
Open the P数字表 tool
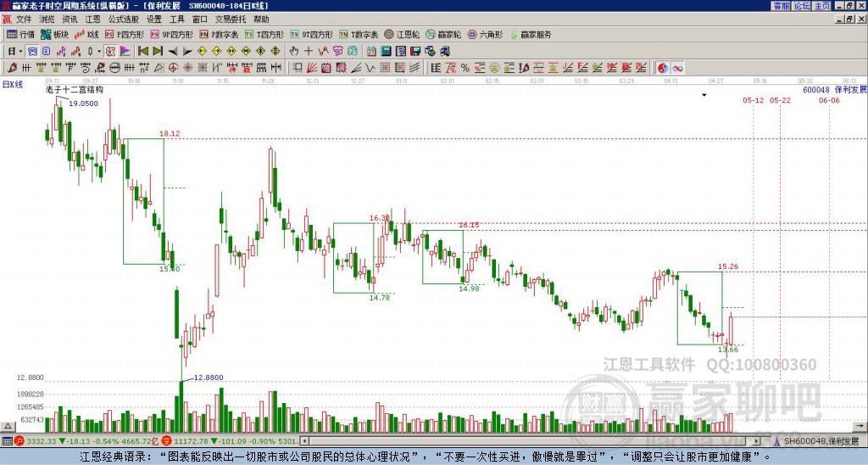click(x=219, y=34)
